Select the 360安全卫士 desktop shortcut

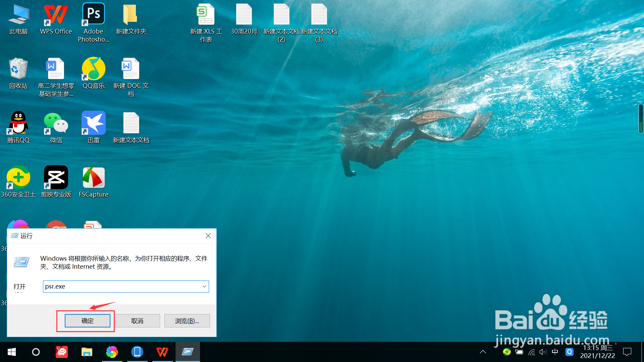(x=18, y=182)
